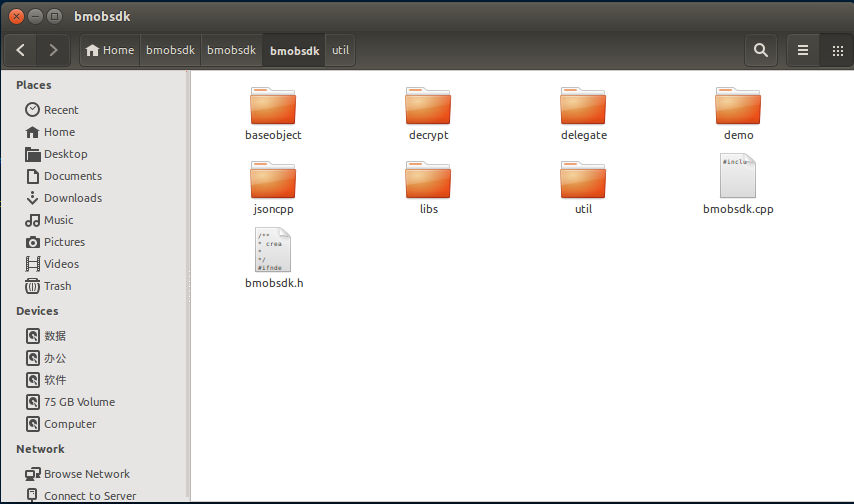Image resolution: width=854 pixels, height=504 pixels.
Task: Select the bmobsdk.cpp file icon
Action: pos(738,176)
